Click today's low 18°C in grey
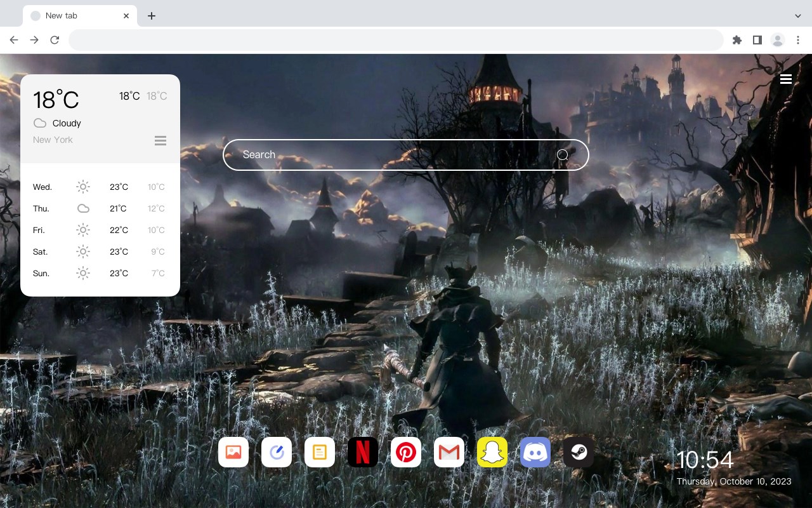Screen dimensions: 812x508 coord(157,96)
